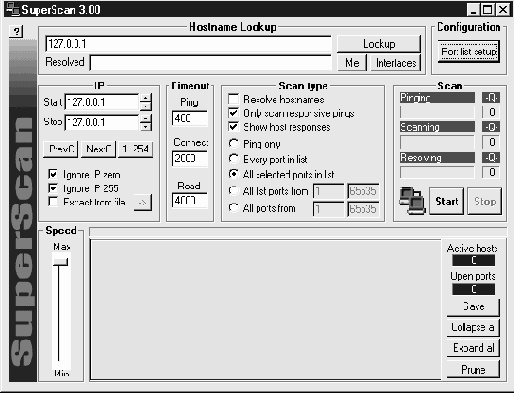Click the networked computers icon beside Start

(x=412, y=201)
